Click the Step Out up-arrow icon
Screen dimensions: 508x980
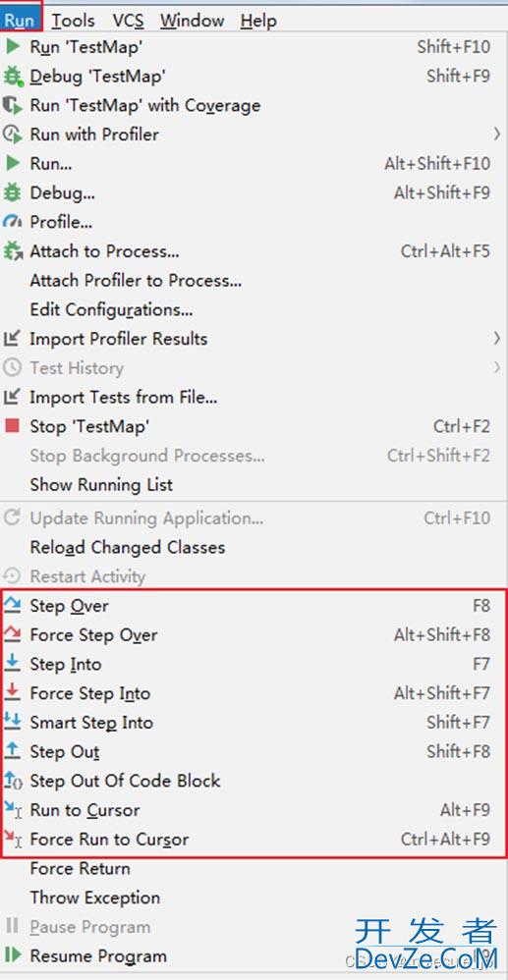pyautogui.click(x=13, y=751)
